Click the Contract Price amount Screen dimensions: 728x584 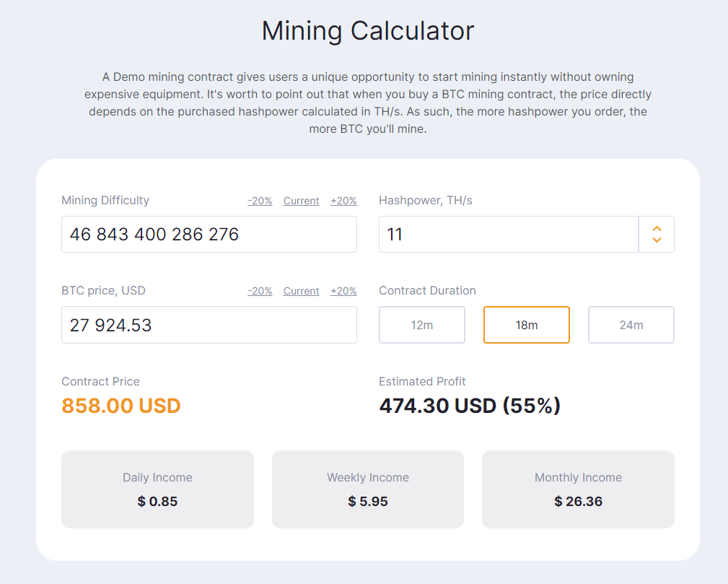point(120,406)
